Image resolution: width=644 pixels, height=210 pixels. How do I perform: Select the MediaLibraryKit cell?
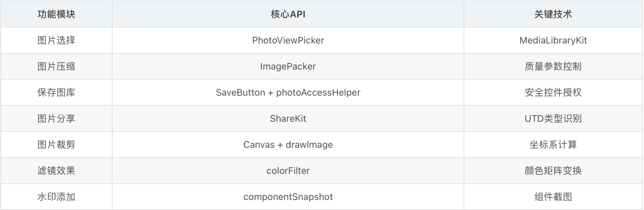[x=553, y=40]
